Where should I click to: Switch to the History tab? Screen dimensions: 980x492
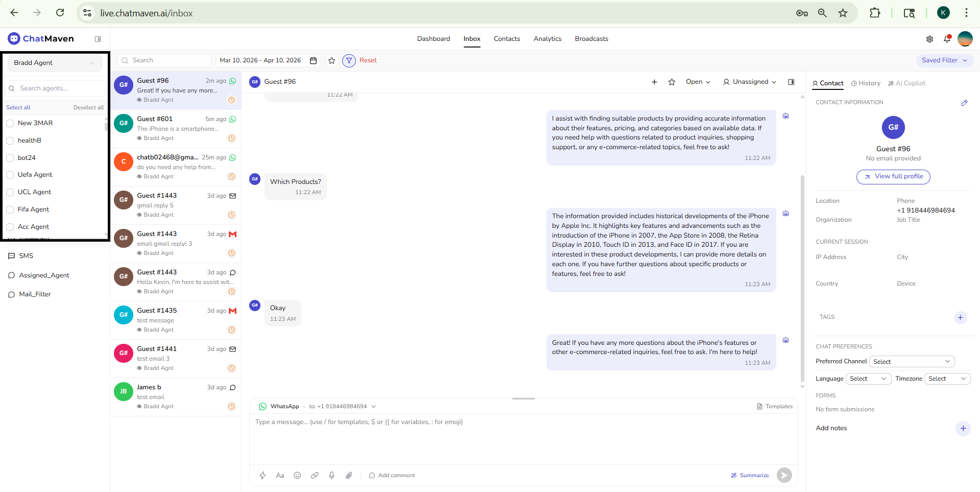tap(866, 83)
